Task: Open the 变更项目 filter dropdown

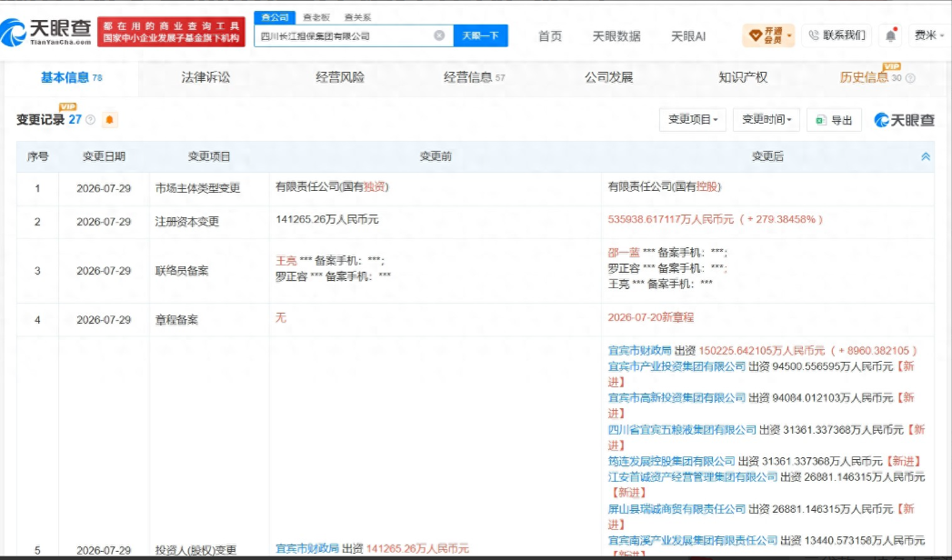Action: tap(693, 120)
